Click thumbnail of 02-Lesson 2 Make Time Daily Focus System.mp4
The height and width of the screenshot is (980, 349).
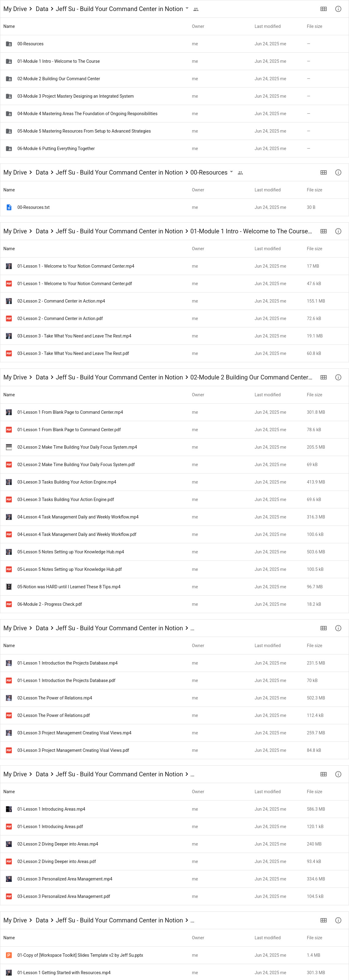[9, 447]
